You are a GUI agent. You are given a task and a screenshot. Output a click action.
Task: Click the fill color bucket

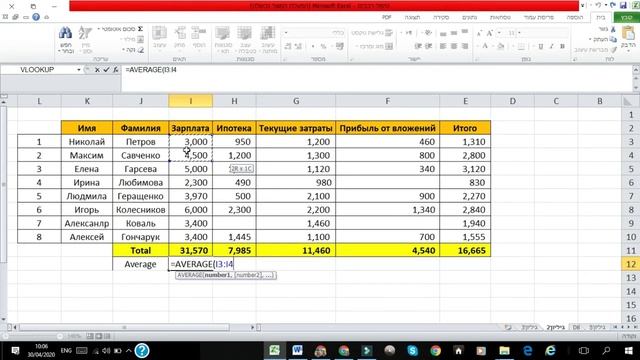501,47
